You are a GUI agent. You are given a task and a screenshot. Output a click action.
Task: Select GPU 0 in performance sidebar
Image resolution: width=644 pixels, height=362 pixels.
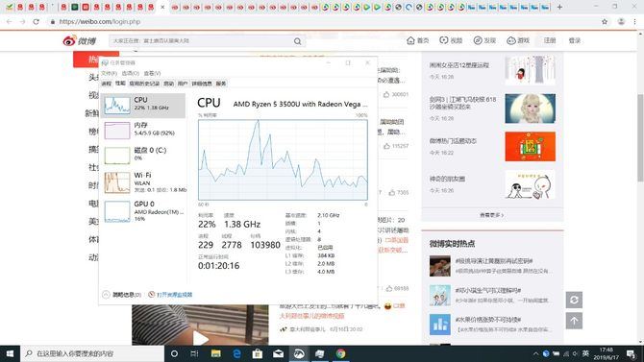point(143,211)
